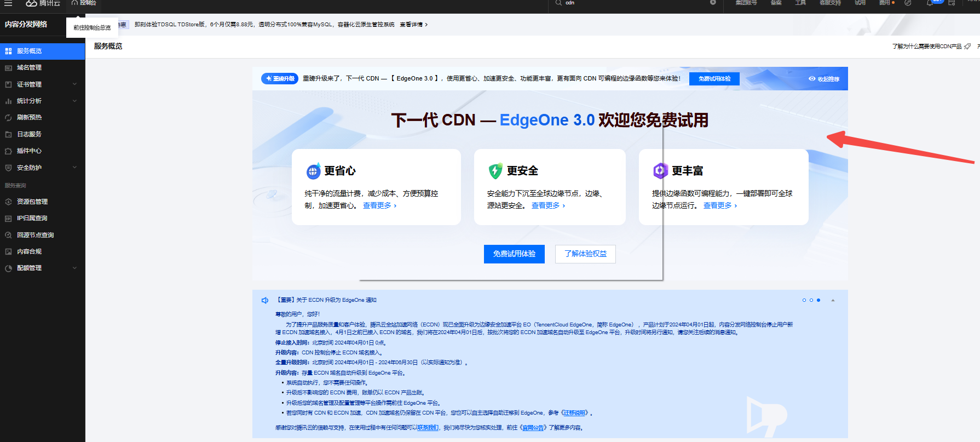Click the 刷新预热 refresh icon in sidebar
This screenshot has width=980, height=442.
point(8,118)
